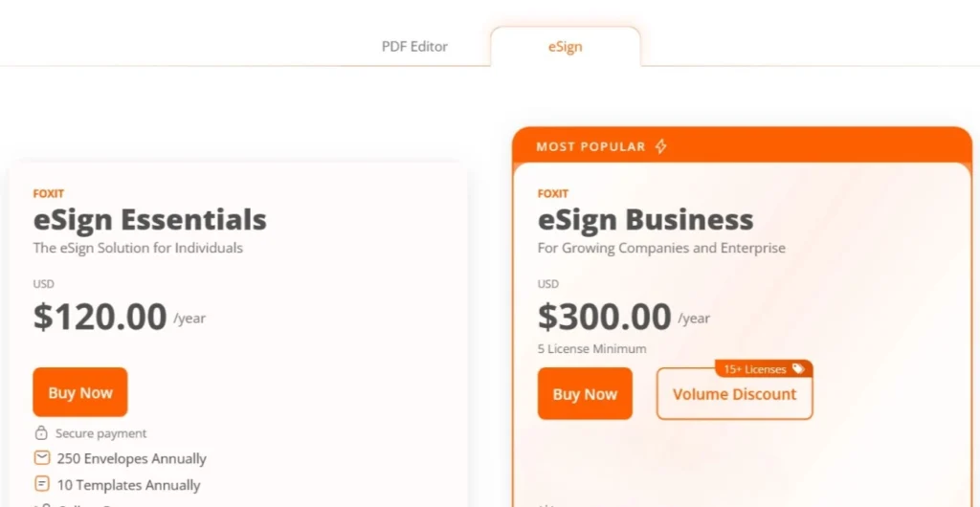Screen dimensions: 980x507
Task: Click the template icon beside 10 Templates
Action: pos(41,484)
